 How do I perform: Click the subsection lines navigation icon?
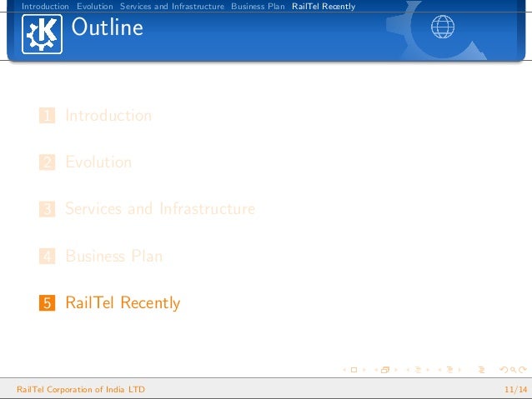click(418, 370)
